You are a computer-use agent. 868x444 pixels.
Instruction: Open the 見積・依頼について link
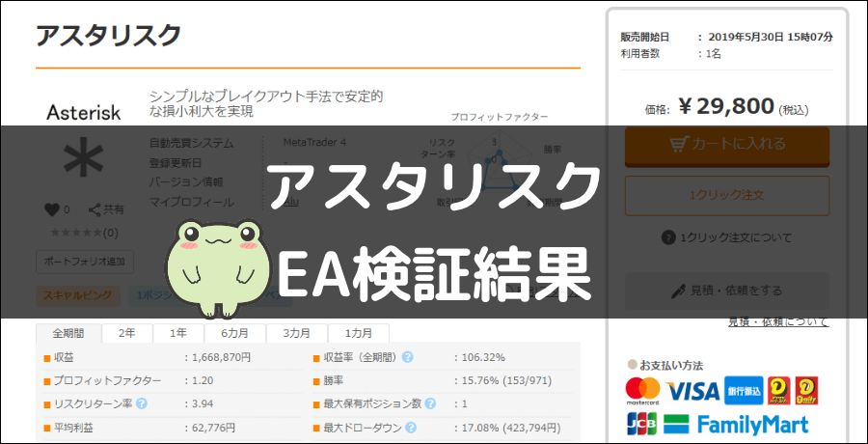coord(778,321)
